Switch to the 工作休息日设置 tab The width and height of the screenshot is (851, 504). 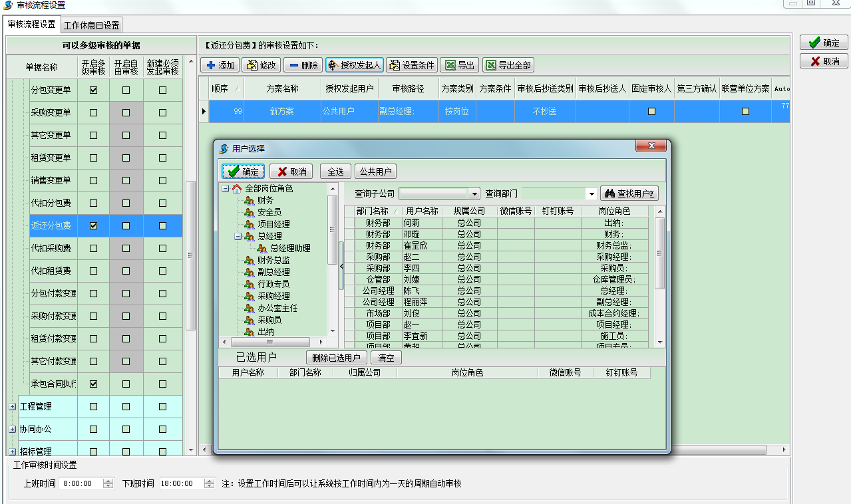(x=90, y=24)
